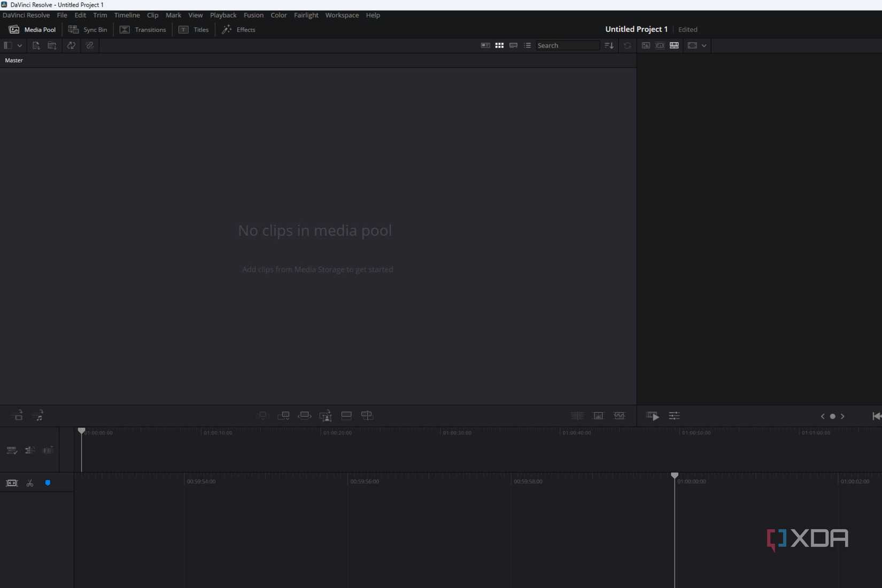Open the Media Pool panel
882x588 pixels.
click(32, 29)
